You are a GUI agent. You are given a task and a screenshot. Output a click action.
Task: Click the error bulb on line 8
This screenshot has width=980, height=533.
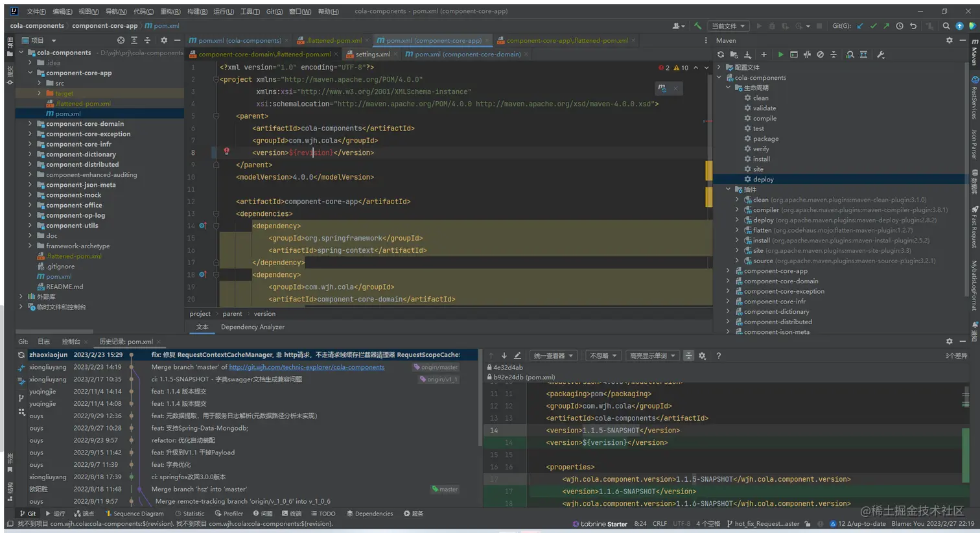226,151
